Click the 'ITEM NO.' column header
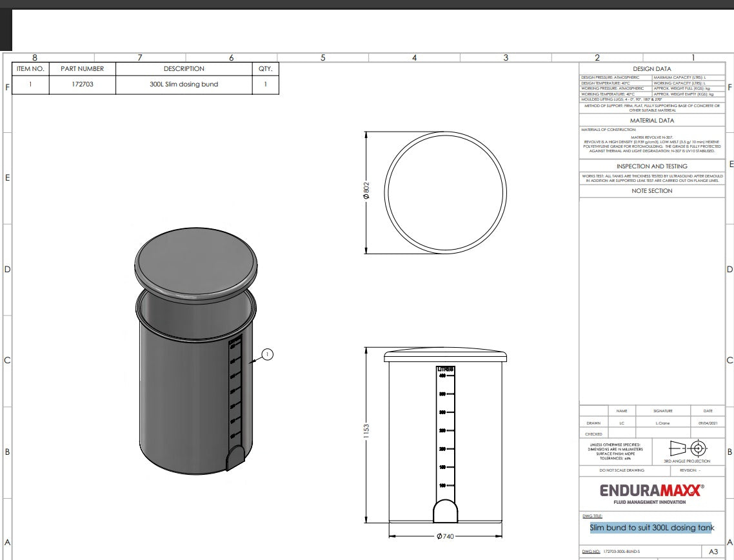Screen dimensions: 734x560 [x=30, y=69]
